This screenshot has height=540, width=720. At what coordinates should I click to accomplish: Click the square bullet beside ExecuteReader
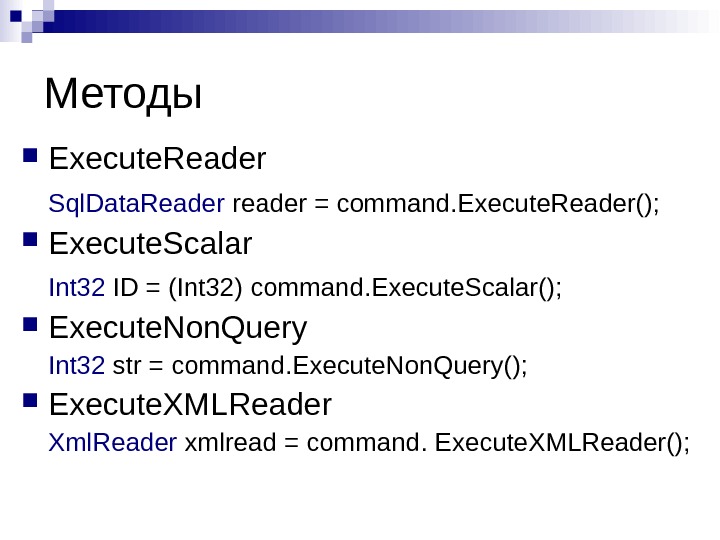28,156
